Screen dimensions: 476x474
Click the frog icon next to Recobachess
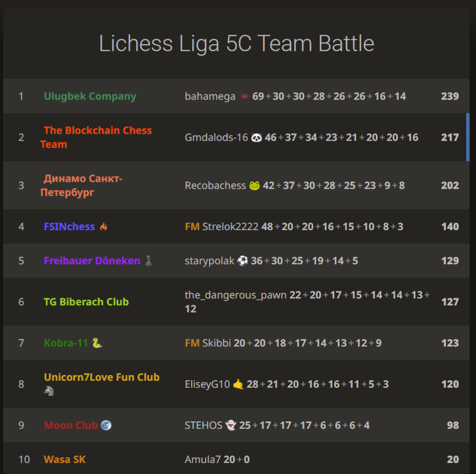click(x=254, y=185)
